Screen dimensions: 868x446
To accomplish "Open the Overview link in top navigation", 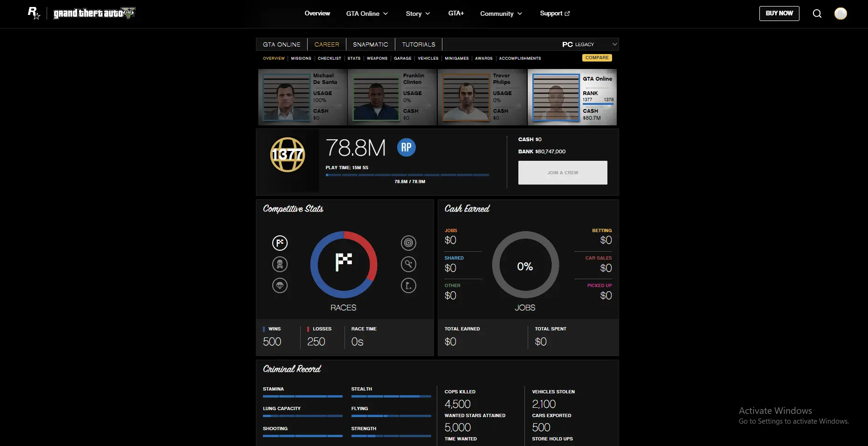I will click(x=317, y=14).
